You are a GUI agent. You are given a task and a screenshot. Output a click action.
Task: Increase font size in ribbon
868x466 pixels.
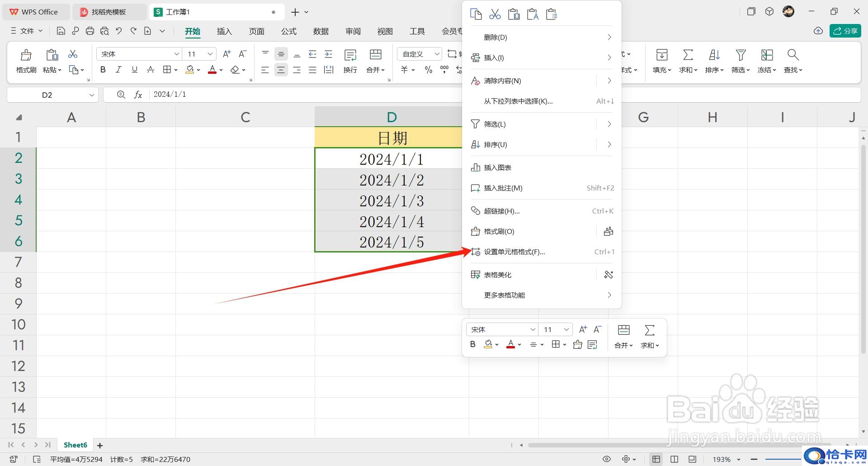click(x=227, y=54)
